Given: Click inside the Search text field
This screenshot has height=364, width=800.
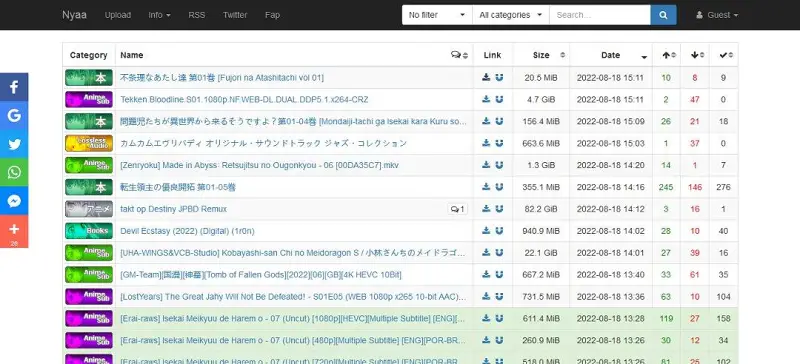Looking at the screenshot, I should pos(599,15).
